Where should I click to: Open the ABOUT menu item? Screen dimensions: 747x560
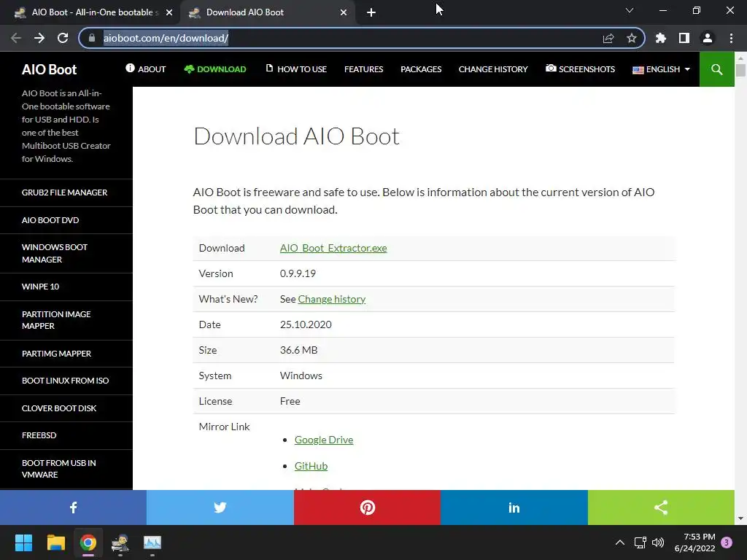pyautogui.click(x=146, y=69)
